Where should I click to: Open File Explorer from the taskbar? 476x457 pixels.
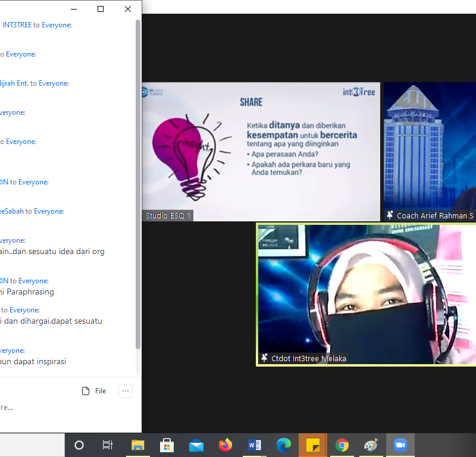[137, 445]
